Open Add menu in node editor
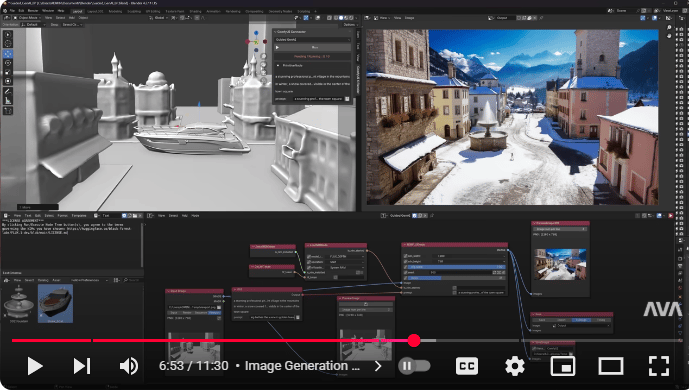689x391 pixels. pyautogui.click(x=185, y=216)
